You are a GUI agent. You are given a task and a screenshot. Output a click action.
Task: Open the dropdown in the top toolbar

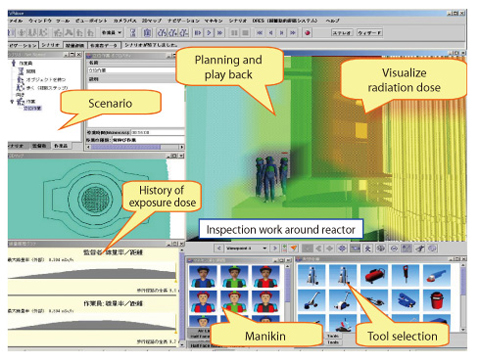(x=111, y=33)
